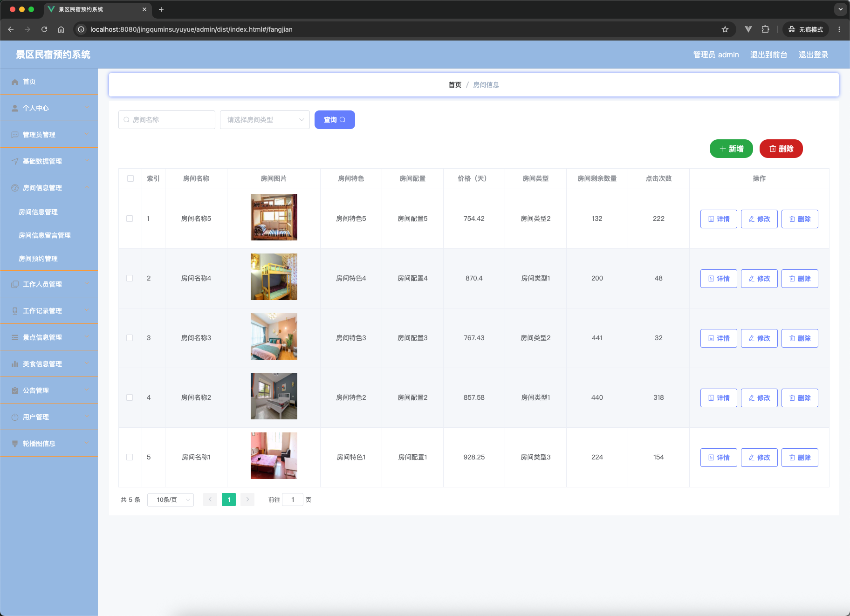Check the checkbox for 房间名称4 row
The image size is (850, 616).
point(130,278)
